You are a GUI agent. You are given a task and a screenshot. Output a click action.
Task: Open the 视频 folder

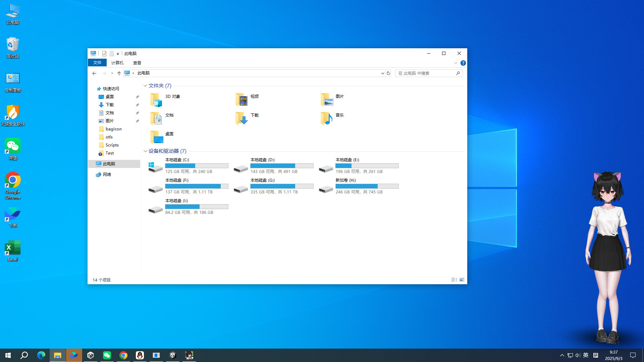(255, 96)
